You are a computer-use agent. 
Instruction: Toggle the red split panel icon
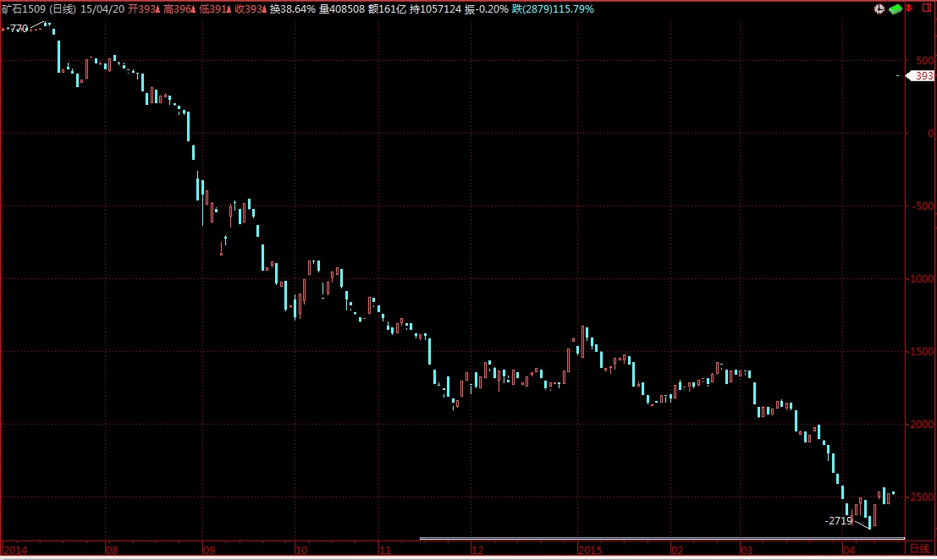[x=925, y=9]
